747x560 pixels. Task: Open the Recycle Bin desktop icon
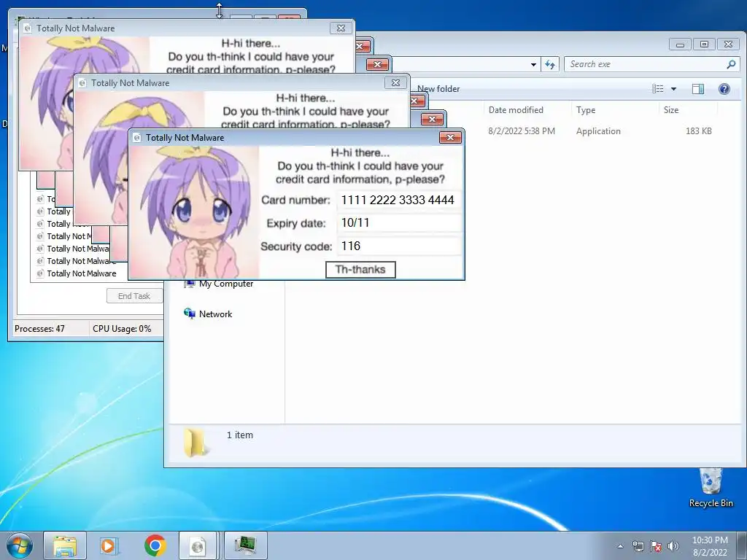(x=711, y=488)
